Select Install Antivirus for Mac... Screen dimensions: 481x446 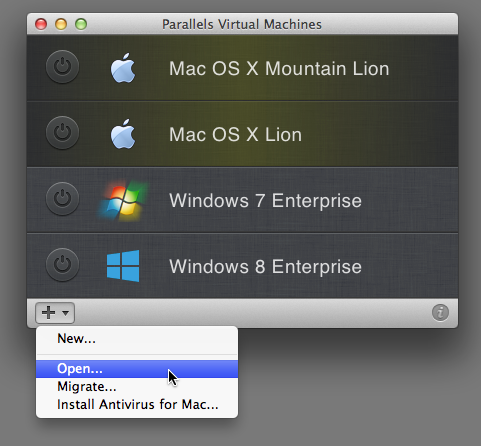tap(137, 405)
